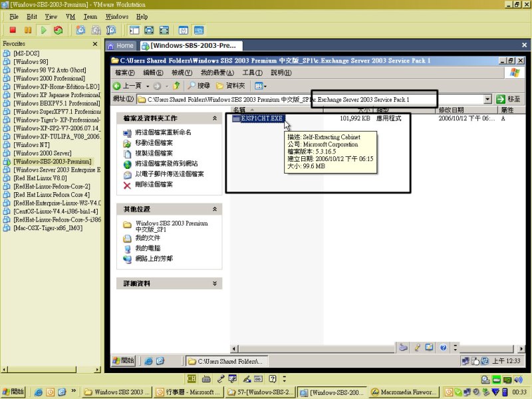Select [Mac-OSX-Tiger-x86_IMG] in Favorites
This screenshot has height=399, width=532.
pyautogui.click(x=48, y=228)
